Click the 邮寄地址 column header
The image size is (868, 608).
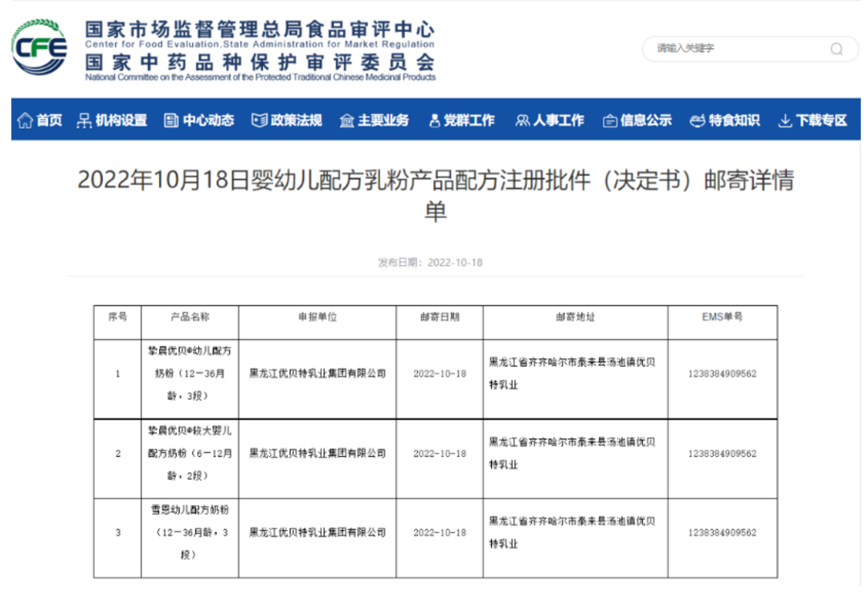click(575, 317)
